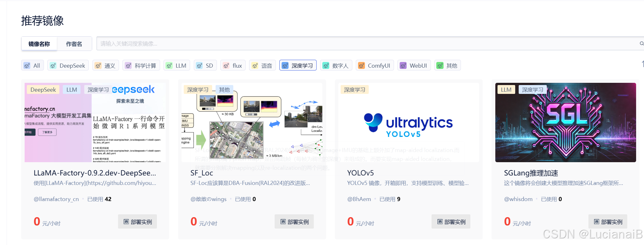This screenshot has width=644, height=245.
Task: Open author @敢敢のwings
Action: [x=208, y=199]
